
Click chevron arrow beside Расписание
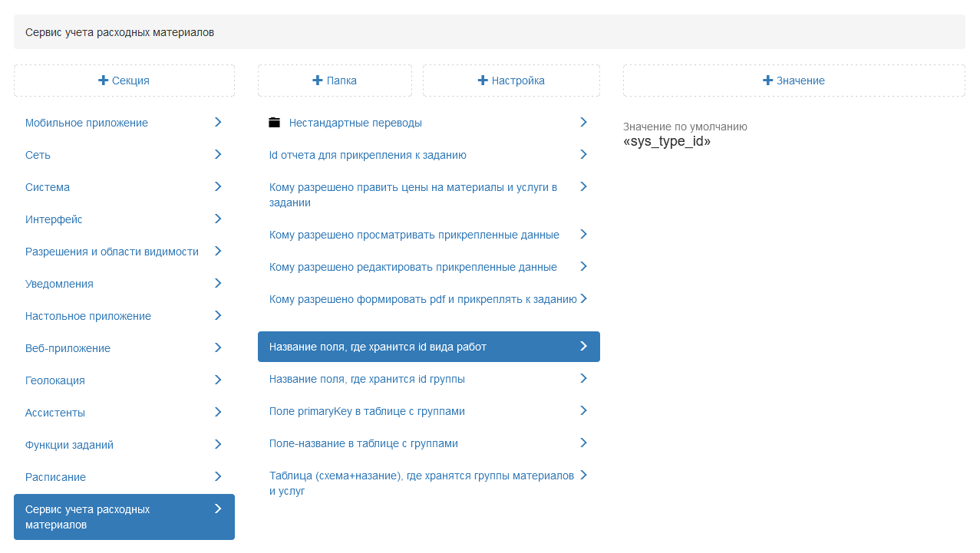click(218, 476)
